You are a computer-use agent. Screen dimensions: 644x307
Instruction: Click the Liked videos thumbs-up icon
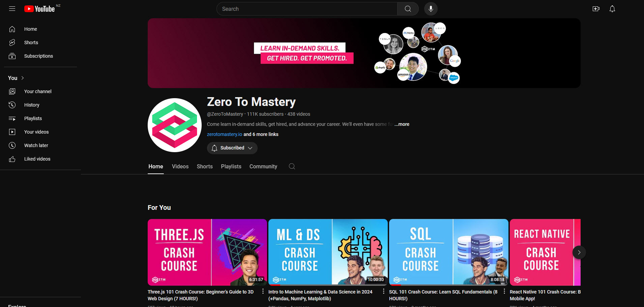(12, 159)
